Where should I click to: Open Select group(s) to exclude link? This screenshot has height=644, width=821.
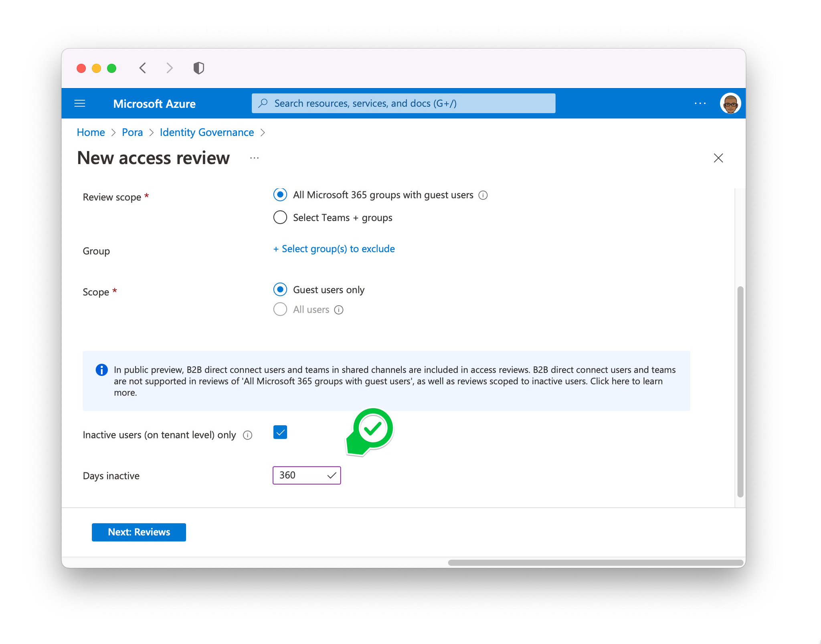pos(334,248)
